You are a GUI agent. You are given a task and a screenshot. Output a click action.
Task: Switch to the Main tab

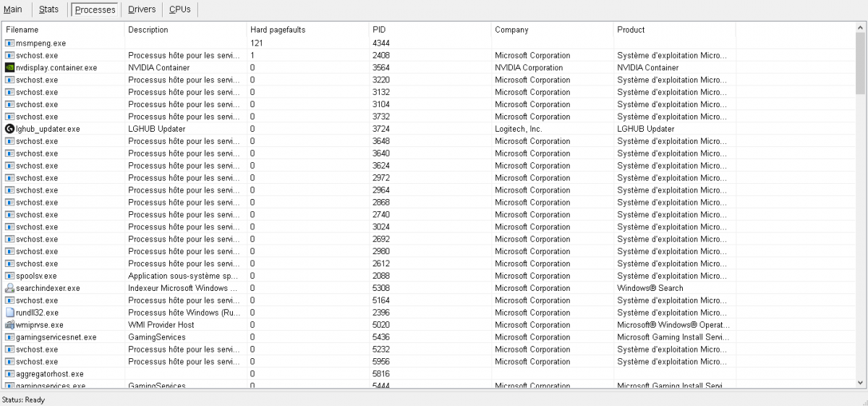[x=13, y=9]
